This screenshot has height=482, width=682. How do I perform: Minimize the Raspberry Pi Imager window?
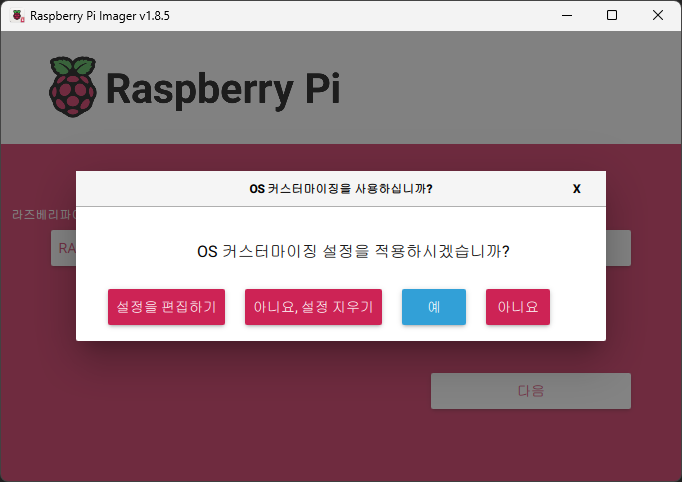click(566, 15)
